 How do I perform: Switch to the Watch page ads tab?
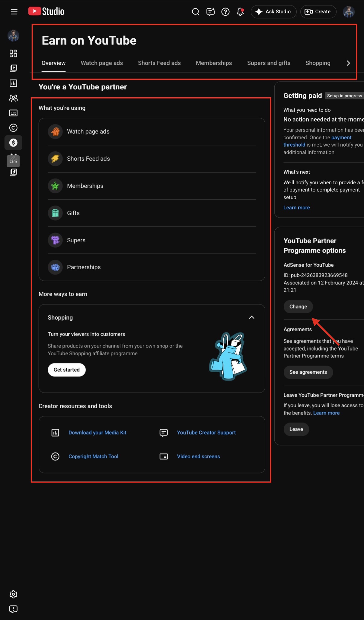click(x=102, y=63)
